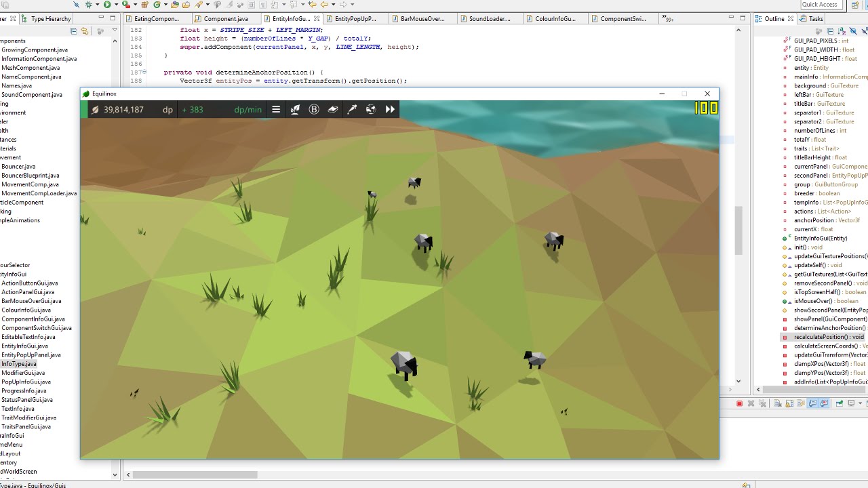Show hidden editor tabs list (99+)

669,19
